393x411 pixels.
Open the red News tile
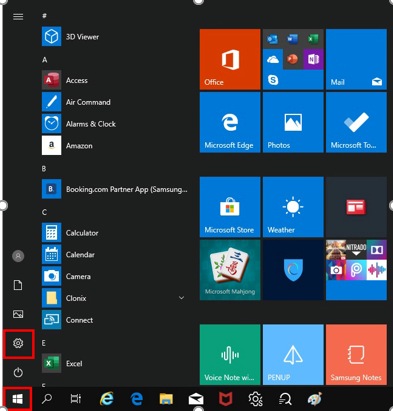[356, 207]
